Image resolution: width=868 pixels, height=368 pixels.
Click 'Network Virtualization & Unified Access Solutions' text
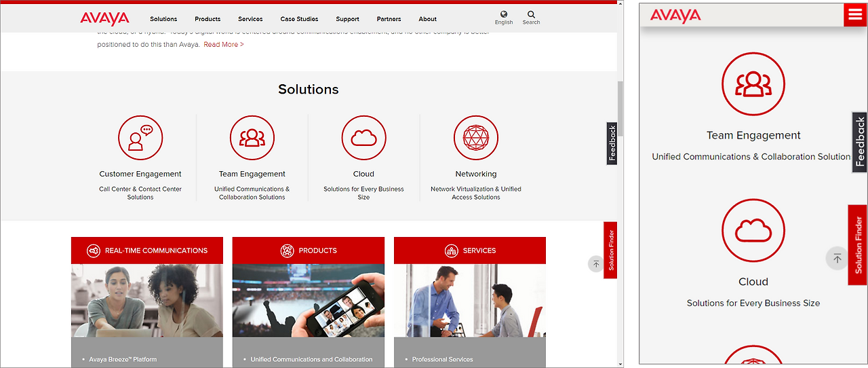point(476,193)
